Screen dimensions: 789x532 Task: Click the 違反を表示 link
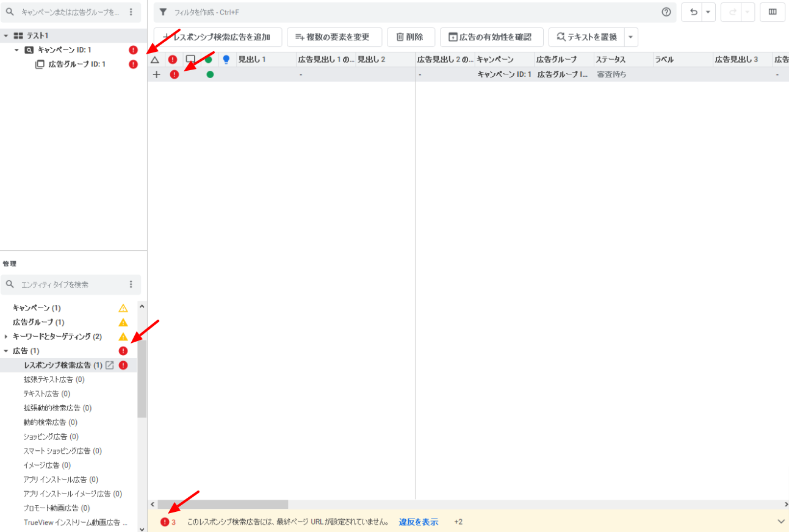(x=418, y=522)
